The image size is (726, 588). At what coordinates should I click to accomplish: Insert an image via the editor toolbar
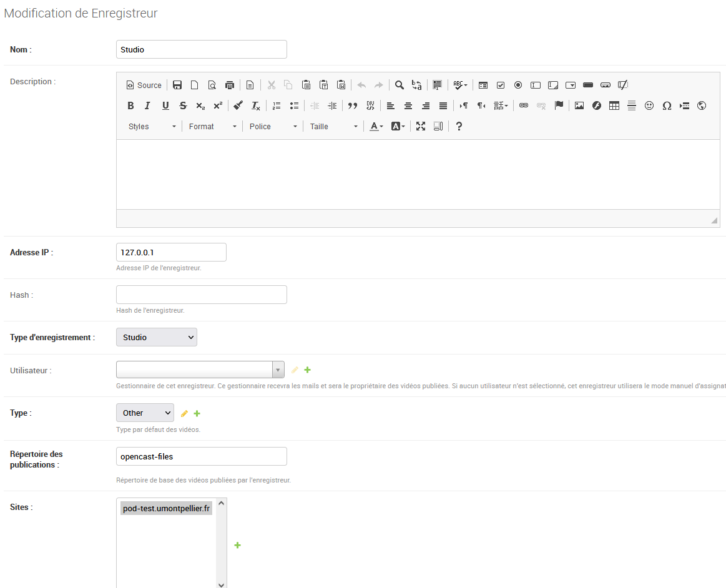(x=579, y=105)
